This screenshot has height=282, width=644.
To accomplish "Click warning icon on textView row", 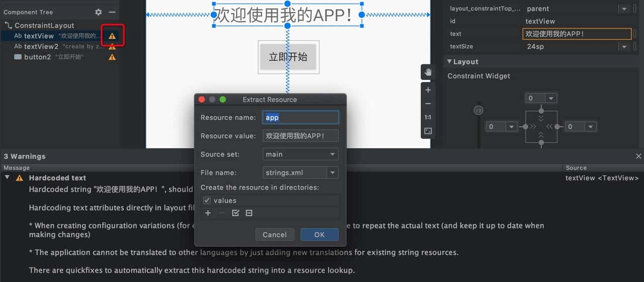I will coord(112,36).
